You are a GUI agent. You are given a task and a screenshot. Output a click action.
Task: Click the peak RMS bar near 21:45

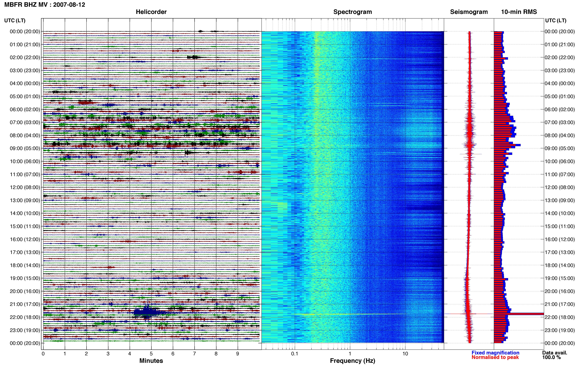pos(519,314)
